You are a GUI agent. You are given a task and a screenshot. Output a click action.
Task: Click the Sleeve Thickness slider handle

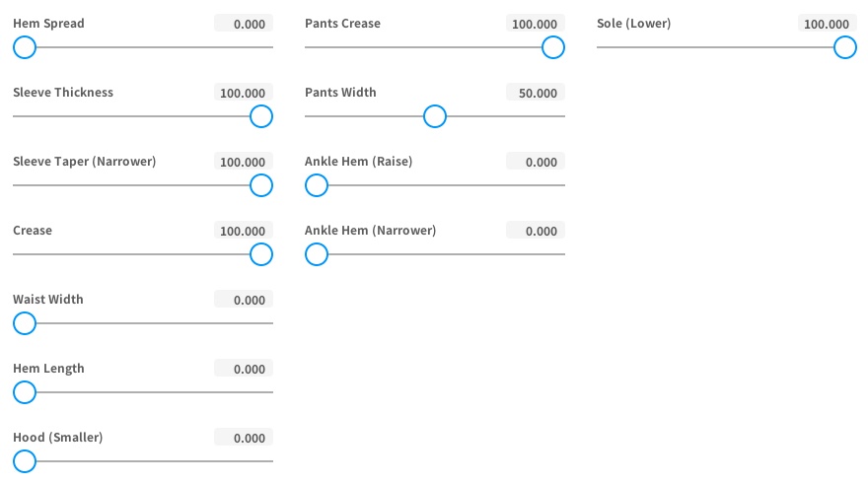coord(261,116)
